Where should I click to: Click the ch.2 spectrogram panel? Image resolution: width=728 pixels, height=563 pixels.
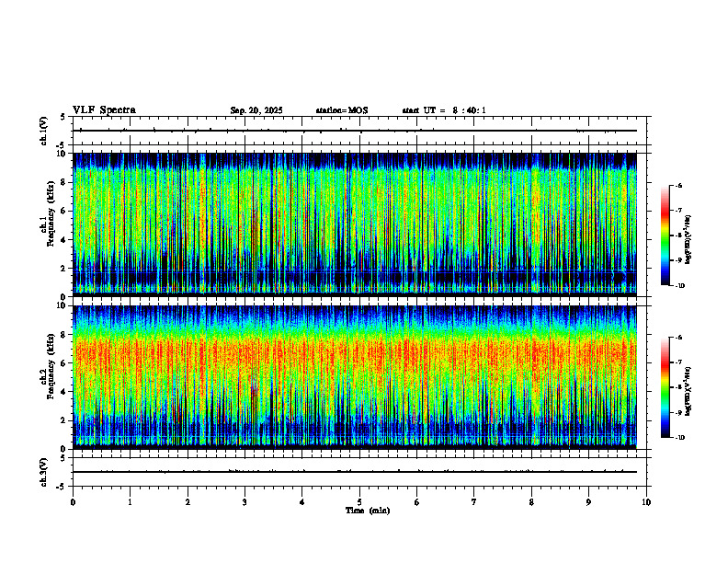pyautogui.click(x=355, y=377)
